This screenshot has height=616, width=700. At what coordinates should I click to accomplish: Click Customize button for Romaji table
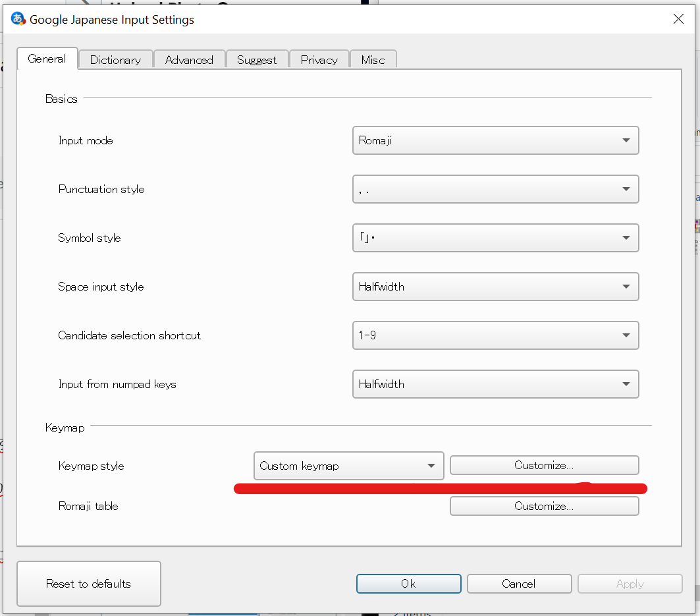(544, 506)
